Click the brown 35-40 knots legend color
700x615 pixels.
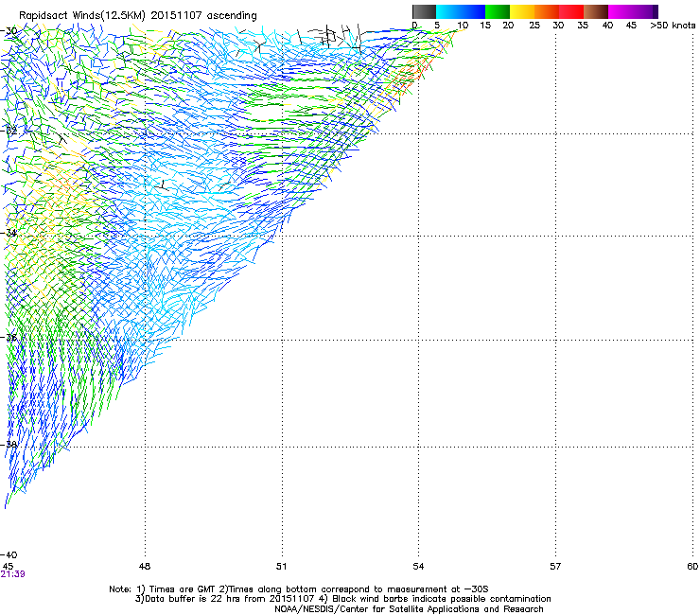(x=596, y=11)
